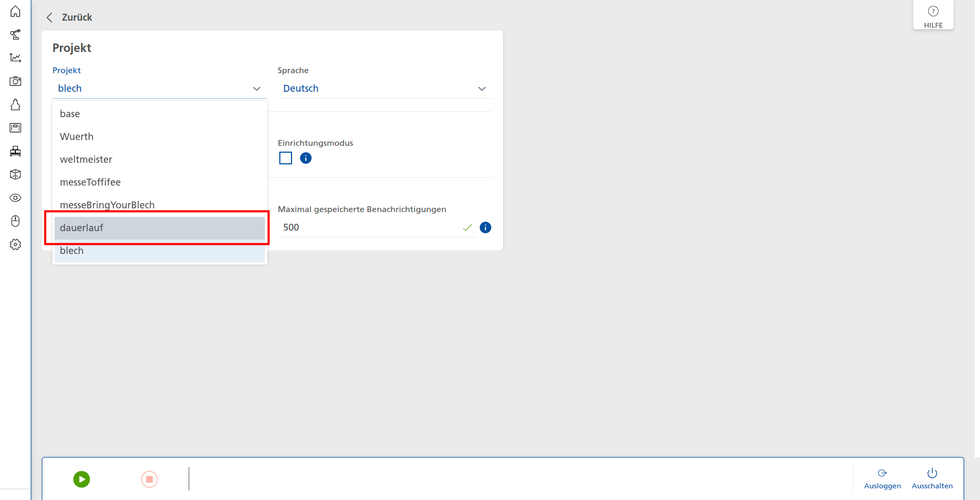Select the dauerlauf project option
Image resolution: width=980 pixels, height=500 pixels.
pyautogui.click(x=159, y=228)
